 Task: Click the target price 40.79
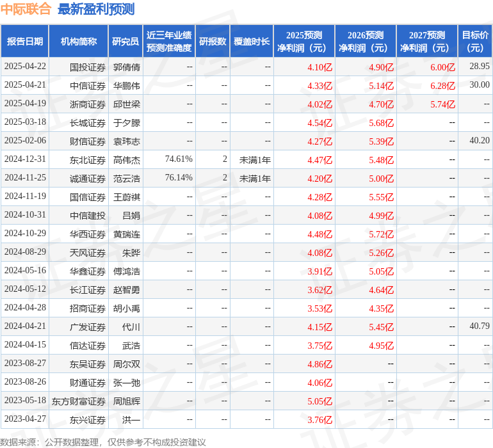point(480,326)
